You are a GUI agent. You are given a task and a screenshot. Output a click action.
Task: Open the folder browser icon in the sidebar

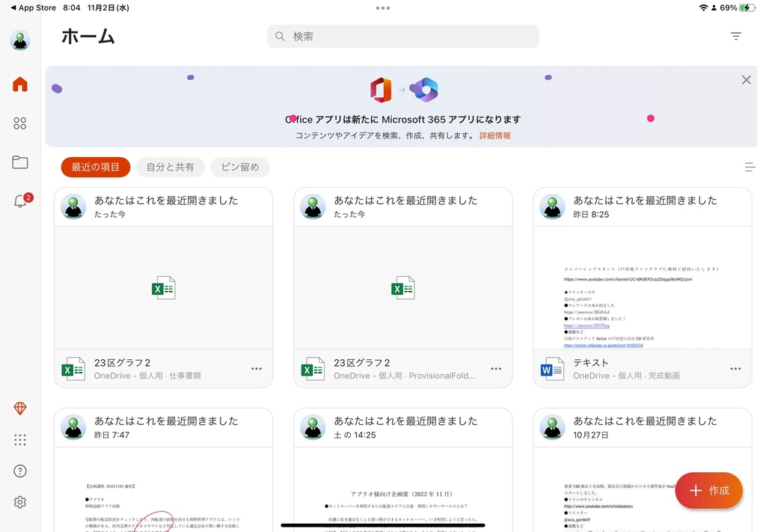click(20, 162)
